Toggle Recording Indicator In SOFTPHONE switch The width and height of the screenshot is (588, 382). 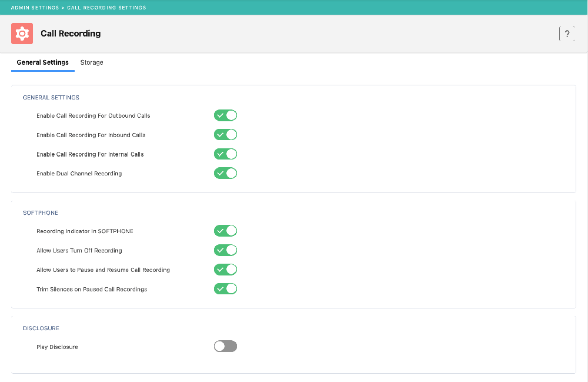tap(225, 231)
